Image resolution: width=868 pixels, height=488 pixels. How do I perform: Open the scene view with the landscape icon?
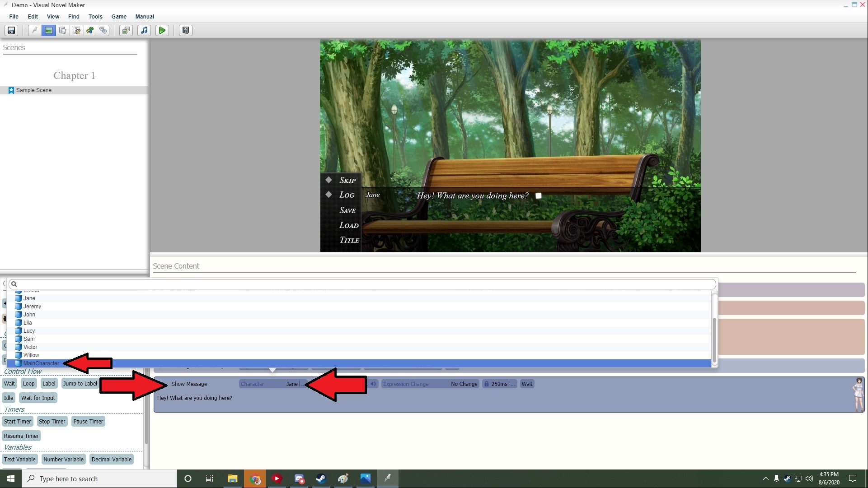pyautogui.click(x=48, y=30)
